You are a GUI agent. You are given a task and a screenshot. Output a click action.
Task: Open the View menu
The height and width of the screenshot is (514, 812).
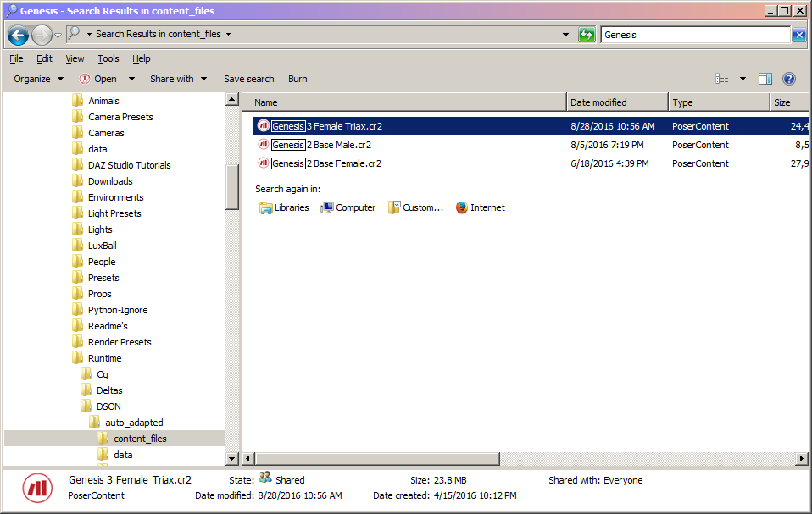point(75,58)
